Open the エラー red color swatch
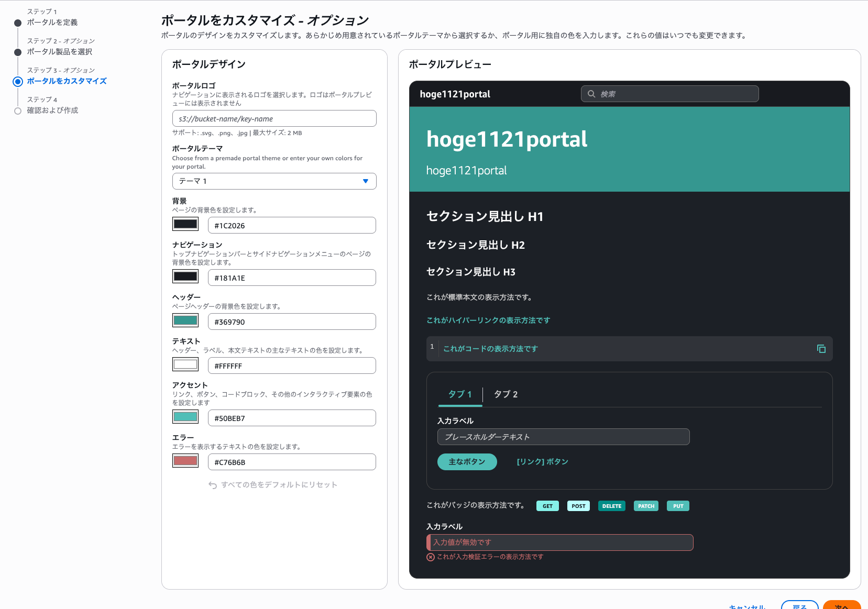 pos(185,461)
